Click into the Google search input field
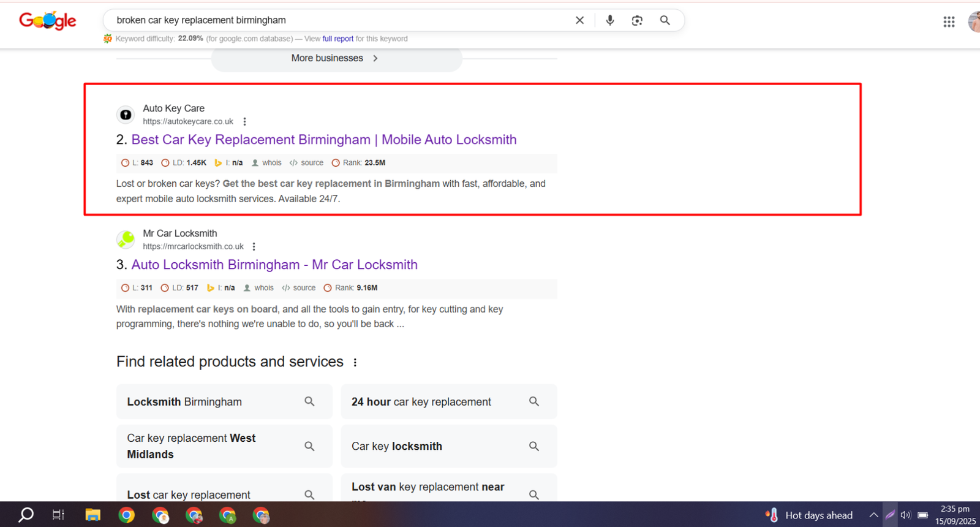The height and width of the screenshot is (527, 980). 337,20
